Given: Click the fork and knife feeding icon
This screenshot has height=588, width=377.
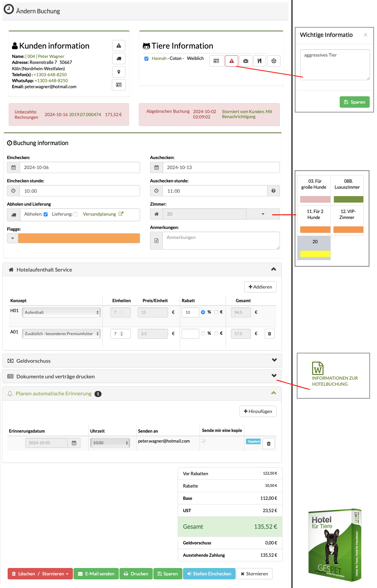Looking at the screenshot, I should [x=260, y=61].
